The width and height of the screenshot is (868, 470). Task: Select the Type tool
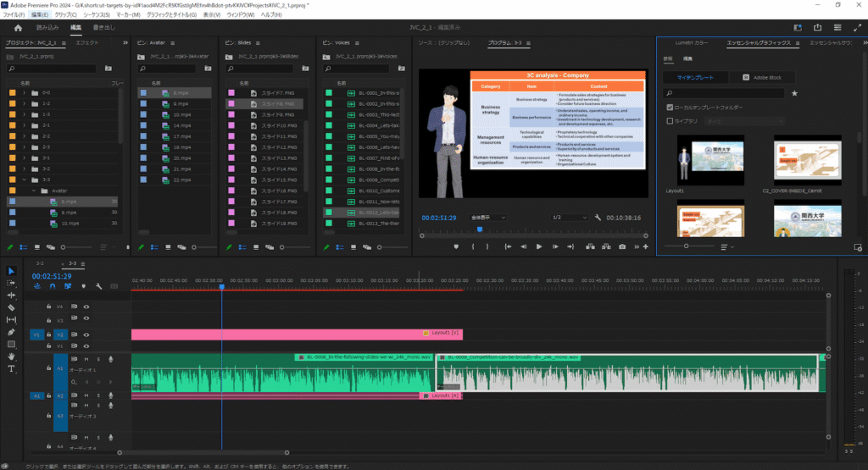click(11, 369)
